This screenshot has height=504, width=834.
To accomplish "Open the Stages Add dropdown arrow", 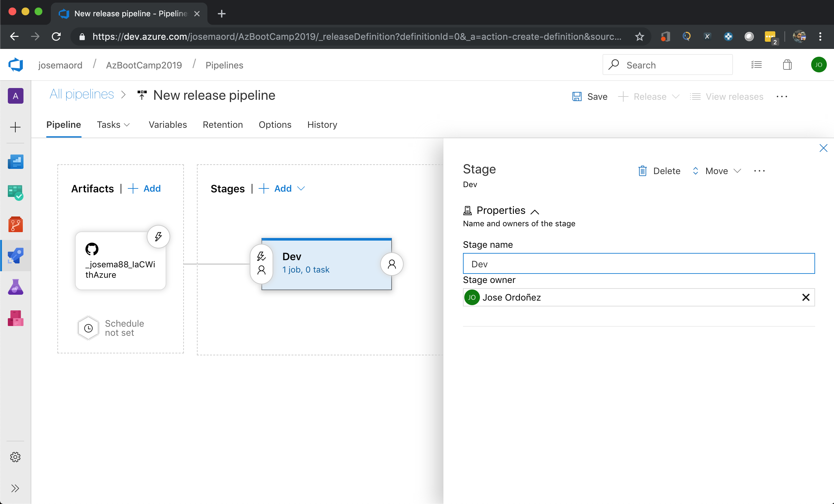I will pos(301,188).
